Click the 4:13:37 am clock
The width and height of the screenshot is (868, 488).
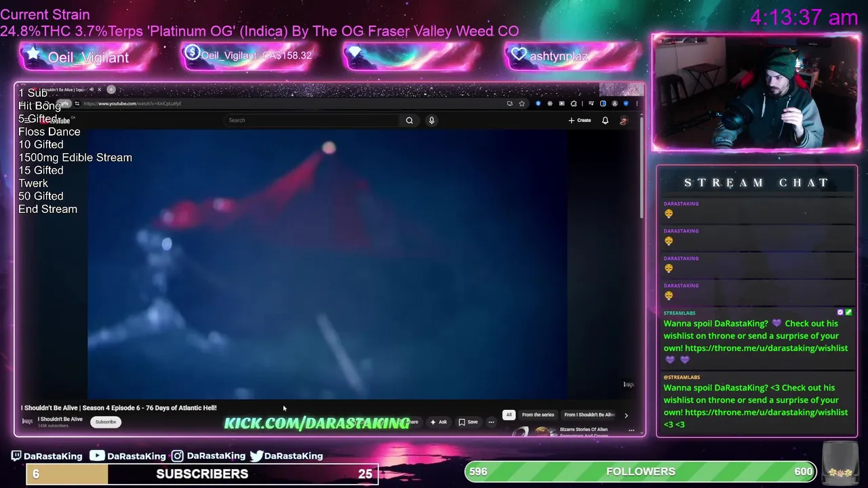coord(804,18)
